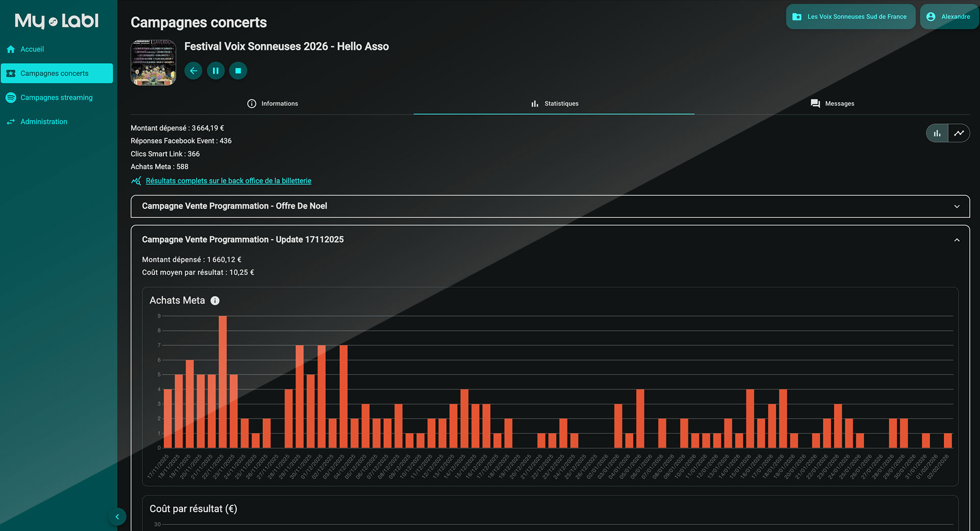Switch to bar chart view

coord(937,133)
